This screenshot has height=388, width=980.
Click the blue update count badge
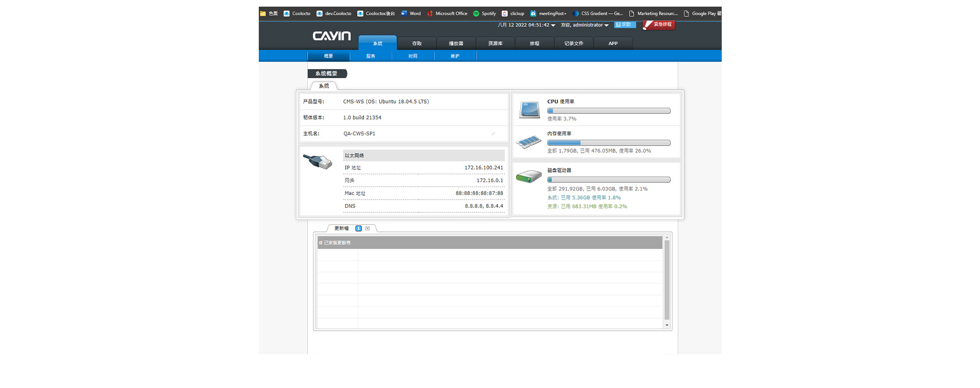click(x=358, y=228)
